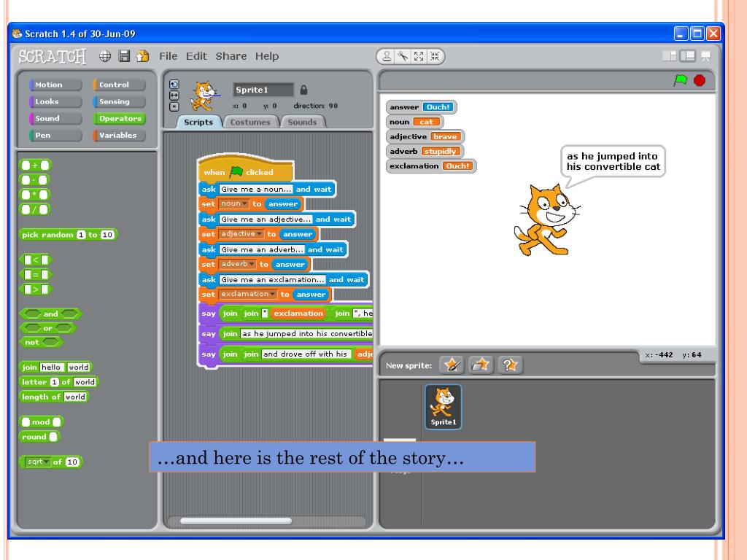The height and width of the screenshot is (560, 747).
Task: Select the grow sprite tool
Action: pos(419,57)
